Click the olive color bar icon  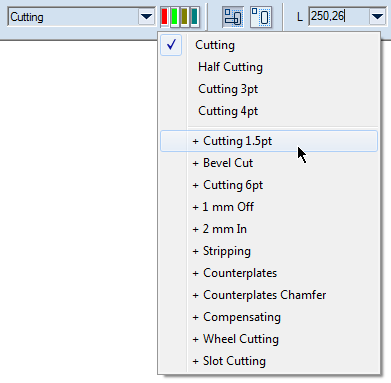(184, 17)
